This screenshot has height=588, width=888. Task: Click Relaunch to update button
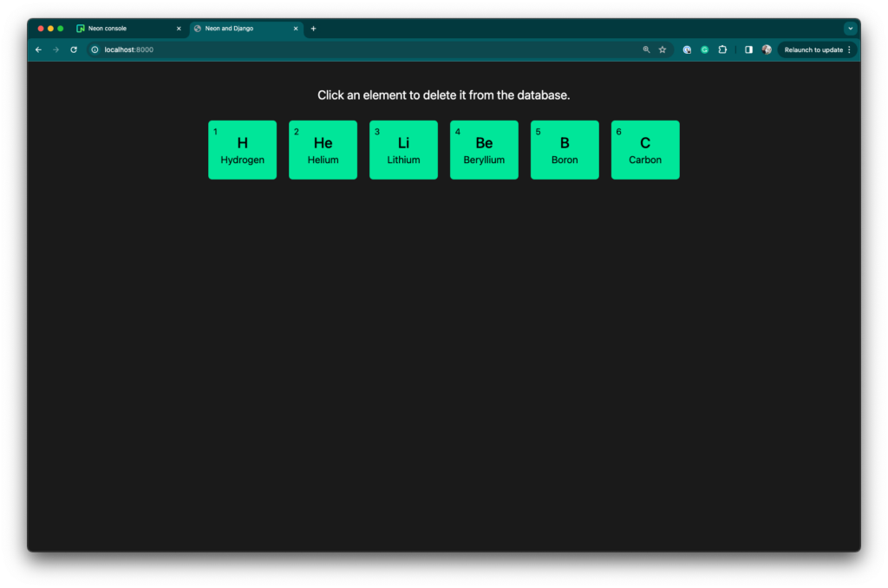[x=813, y=49]
